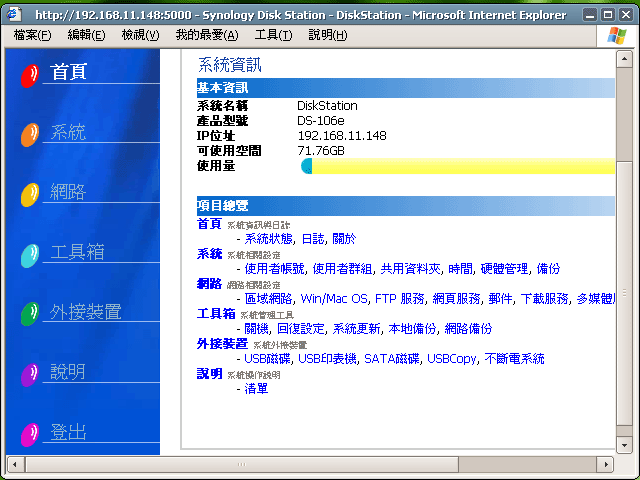Click the bold 首頁 heading in 項目總覽
The height and width of the screenshot is (480, 640).
click(x=209, y=224)
